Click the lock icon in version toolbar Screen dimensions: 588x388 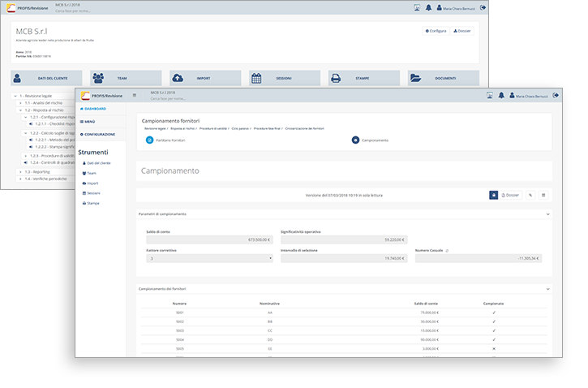(493, 195)
